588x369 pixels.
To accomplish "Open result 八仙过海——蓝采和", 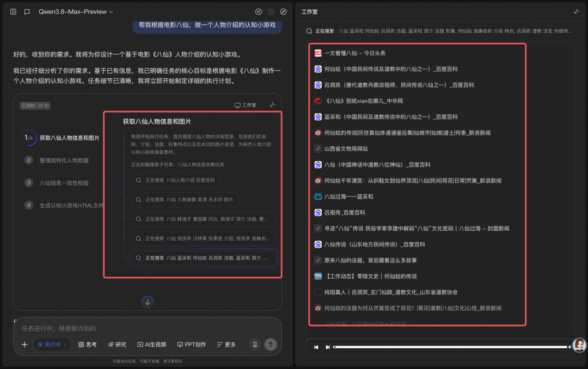I will click(x=349, y=196).
